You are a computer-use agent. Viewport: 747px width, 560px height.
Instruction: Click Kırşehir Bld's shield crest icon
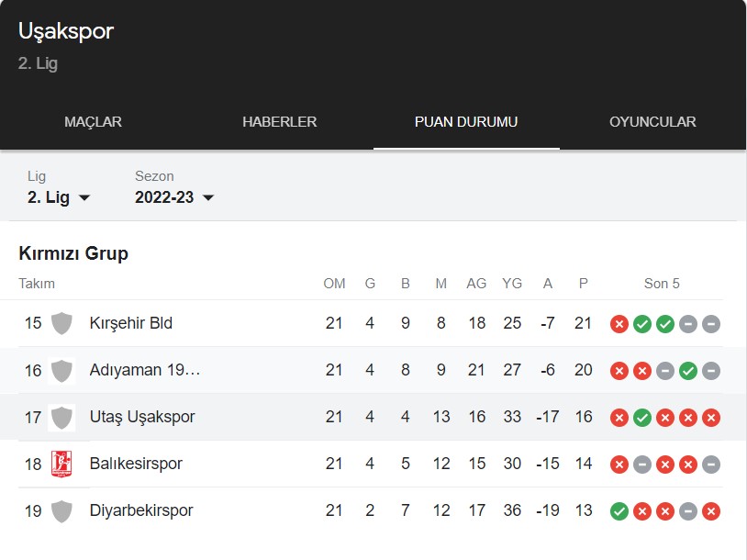click(61, 324)
